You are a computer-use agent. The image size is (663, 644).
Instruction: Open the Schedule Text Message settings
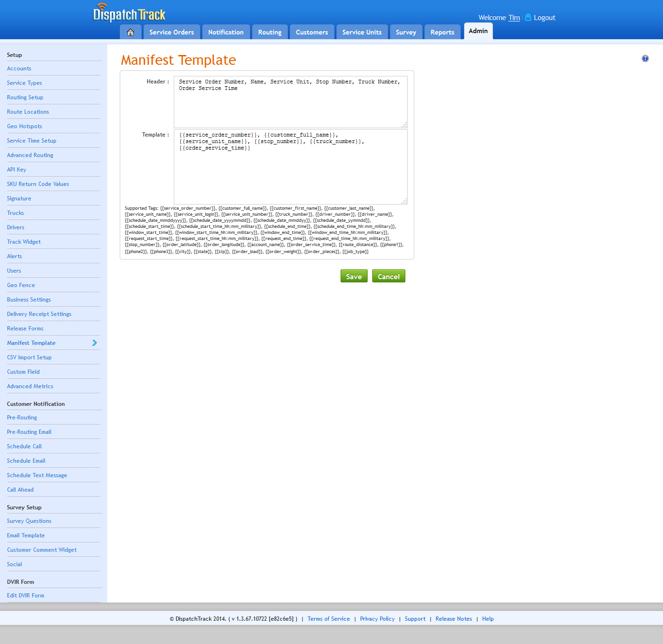37,475
